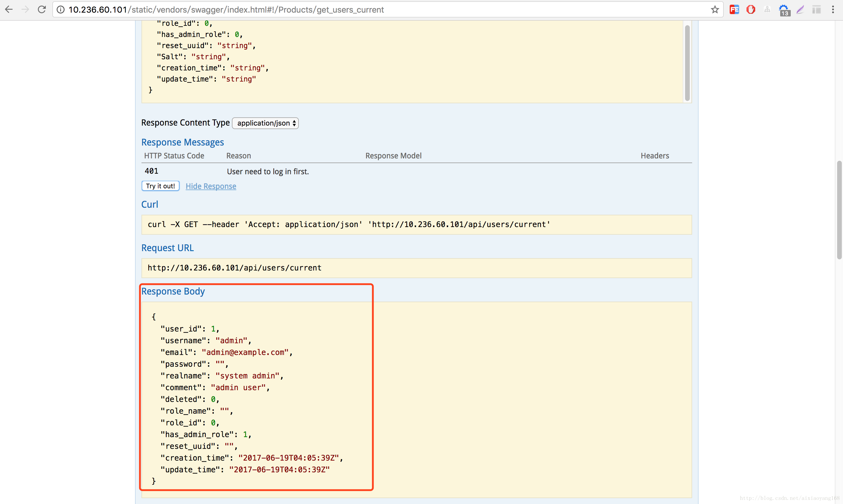Click the "has_admin_role": 0 schema line
843x504 pixels.
coord(200,34)
